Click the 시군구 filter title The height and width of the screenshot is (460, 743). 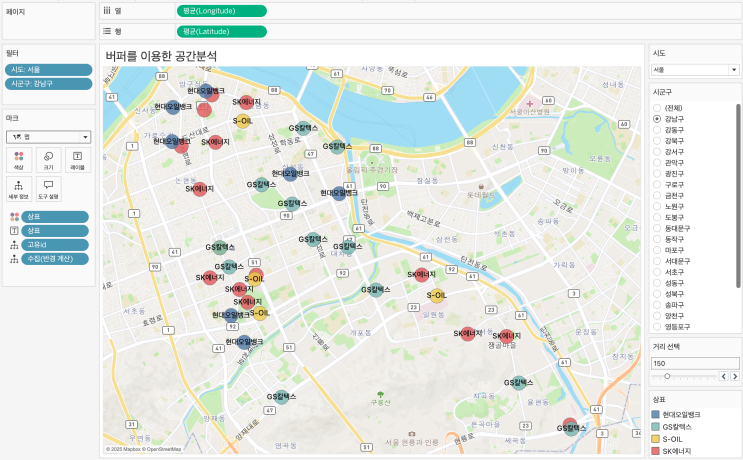(x=662, y=92)
